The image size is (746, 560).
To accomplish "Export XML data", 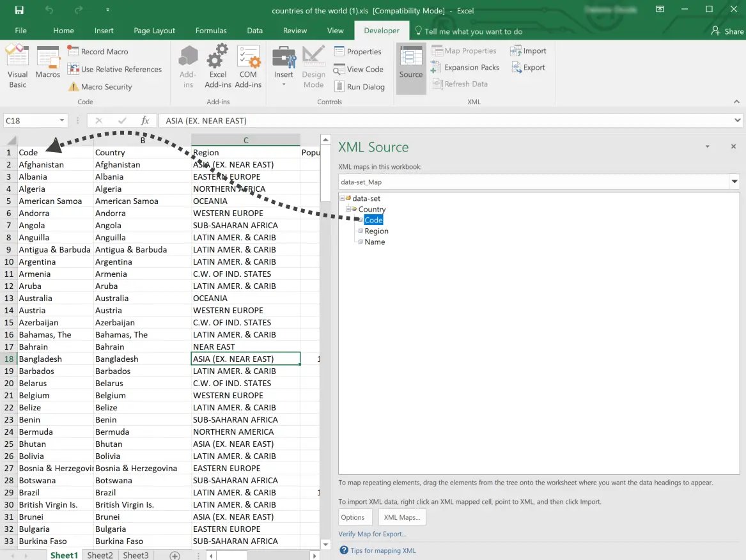I will pyautogui.click(x=527, y=68).
